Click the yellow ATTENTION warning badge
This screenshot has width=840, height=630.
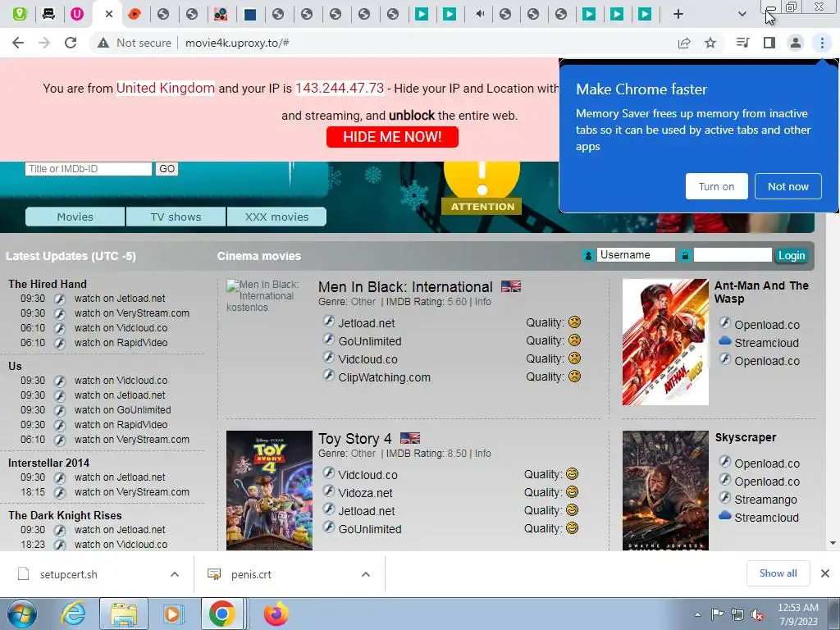click(x=482, y=188)
